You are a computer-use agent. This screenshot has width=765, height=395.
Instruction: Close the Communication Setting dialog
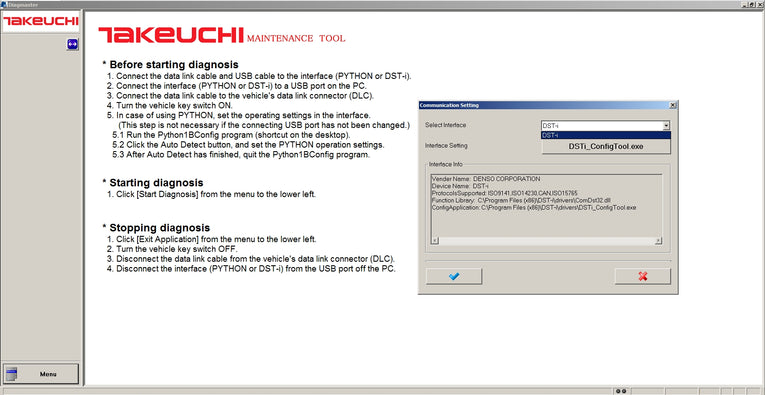(673, 105)
